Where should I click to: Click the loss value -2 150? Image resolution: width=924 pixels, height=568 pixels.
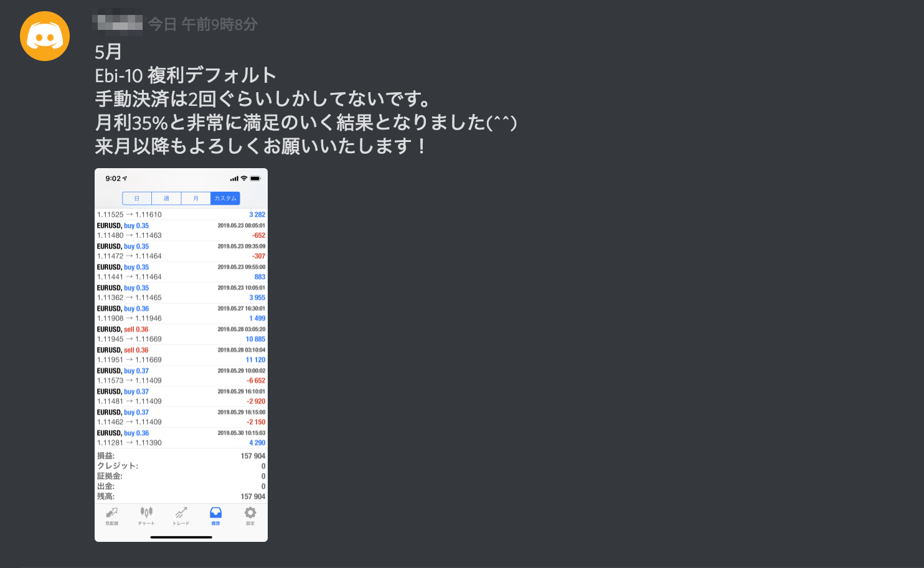(x=256, y=422)
